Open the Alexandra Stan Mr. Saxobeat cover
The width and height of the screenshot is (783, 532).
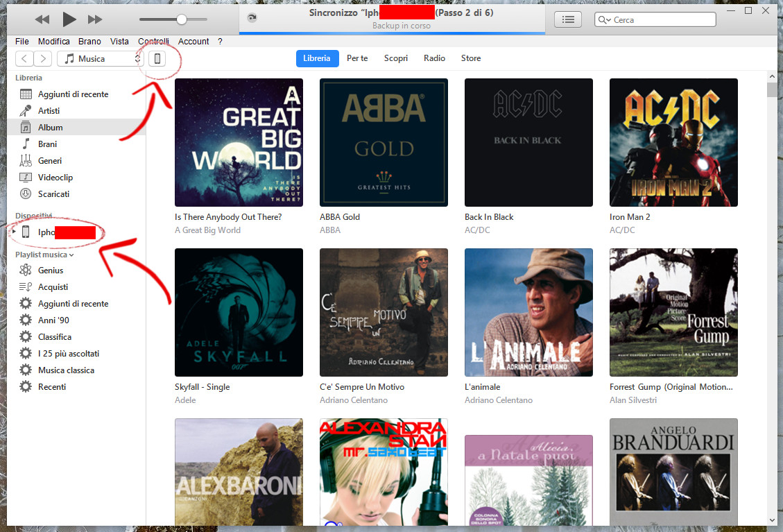[384, 472]
